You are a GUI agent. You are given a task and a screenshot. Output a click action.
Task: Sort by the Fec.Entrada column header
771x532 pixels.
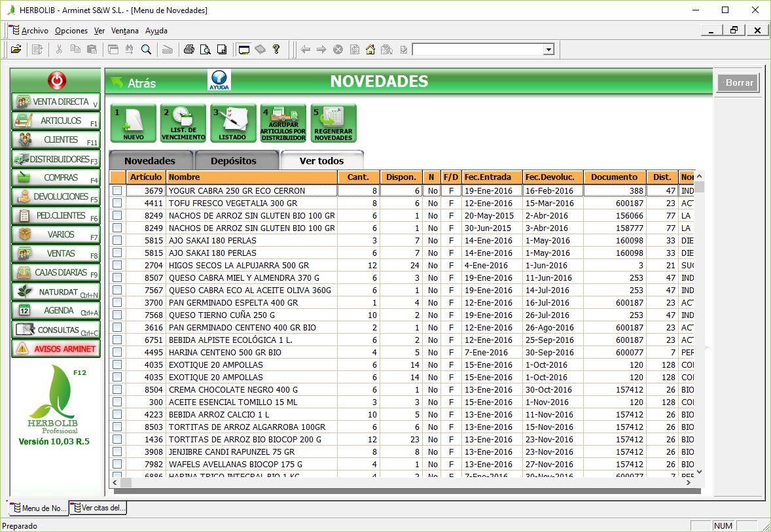click(x=492, y=177)
